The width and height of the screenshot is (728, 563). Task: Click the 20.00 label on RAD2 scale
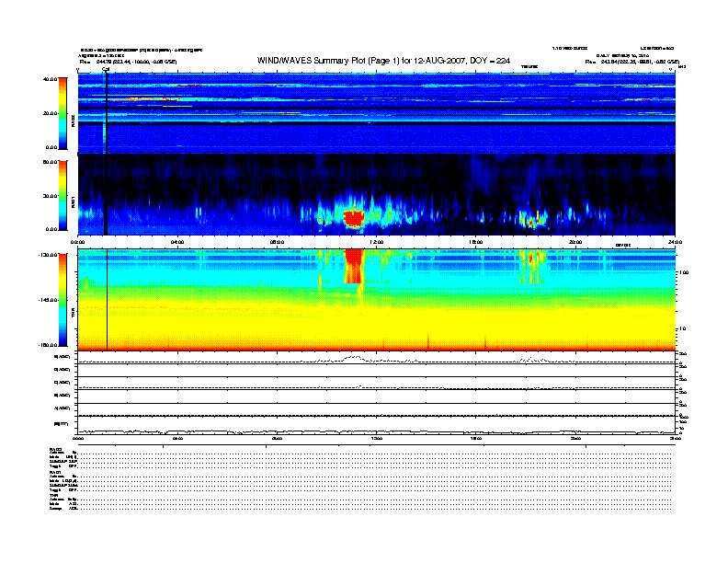coord(50,113)
